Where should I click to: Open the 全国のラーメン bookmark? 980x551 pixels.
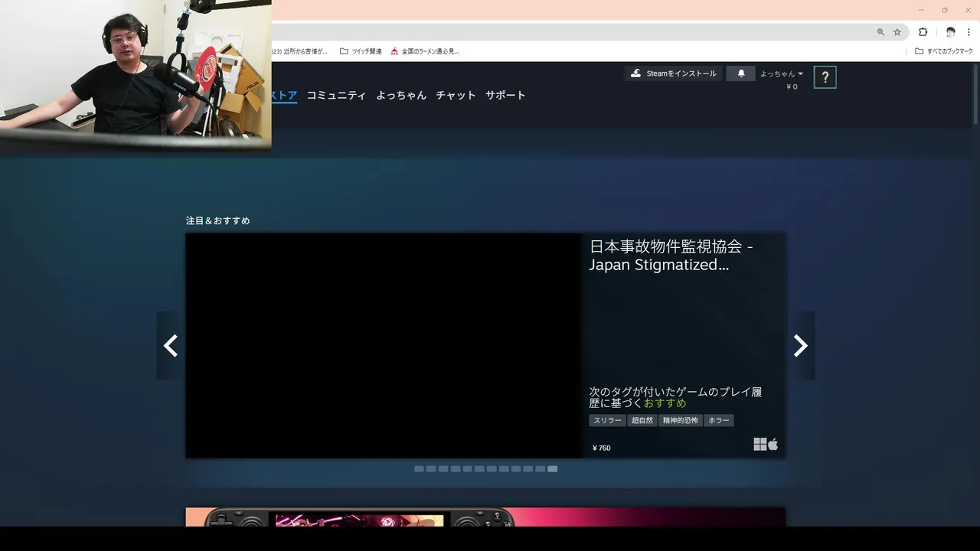(425, 51)
